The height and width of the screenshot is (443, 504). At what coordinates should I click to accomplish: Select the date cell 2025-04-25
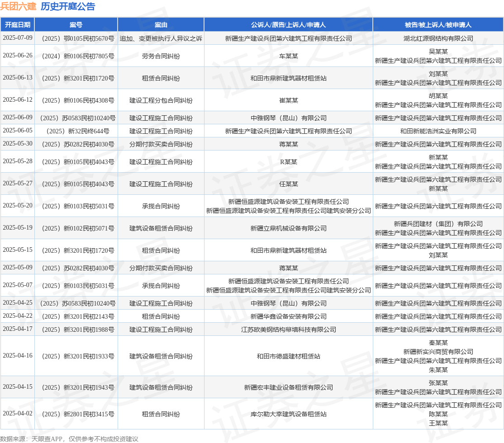pyautogui.click(x=18, y=303)
